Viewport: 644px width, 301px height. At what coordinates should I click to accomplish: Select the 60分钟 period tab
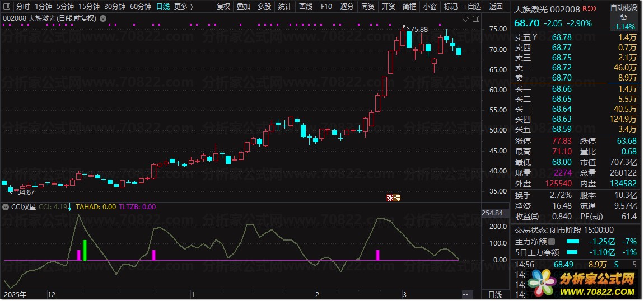[140, 7]
